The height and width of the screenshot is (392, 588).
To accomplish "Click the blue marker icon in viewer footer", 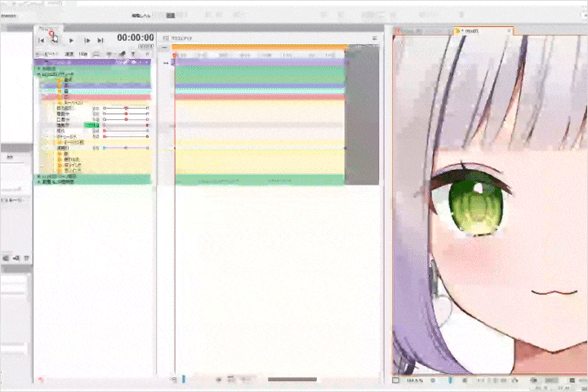I will (450, 381).
